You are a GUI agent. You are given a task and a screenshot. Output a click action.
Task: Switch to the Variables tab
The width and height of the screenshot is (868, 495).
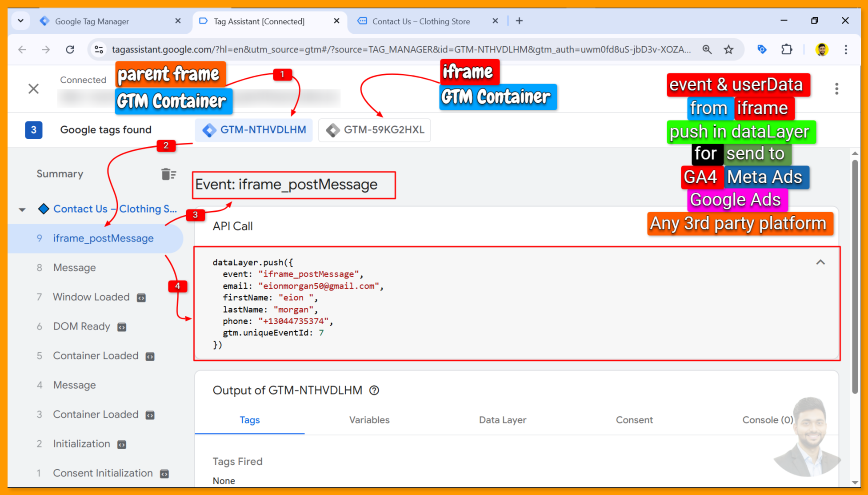(x=369, y=420)
